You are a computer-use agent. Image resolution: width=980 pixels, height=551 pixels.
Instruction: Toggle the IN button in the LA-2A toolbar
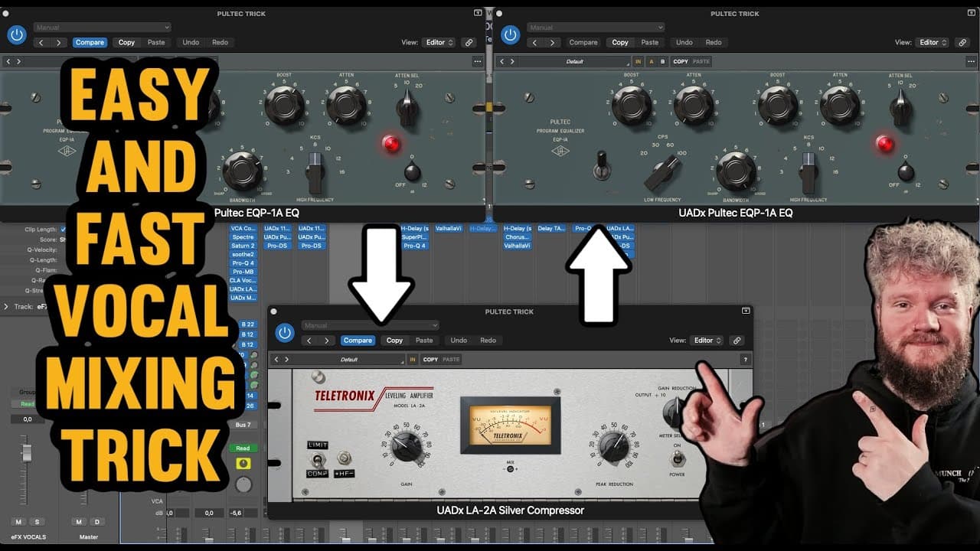tap(413, 360)
